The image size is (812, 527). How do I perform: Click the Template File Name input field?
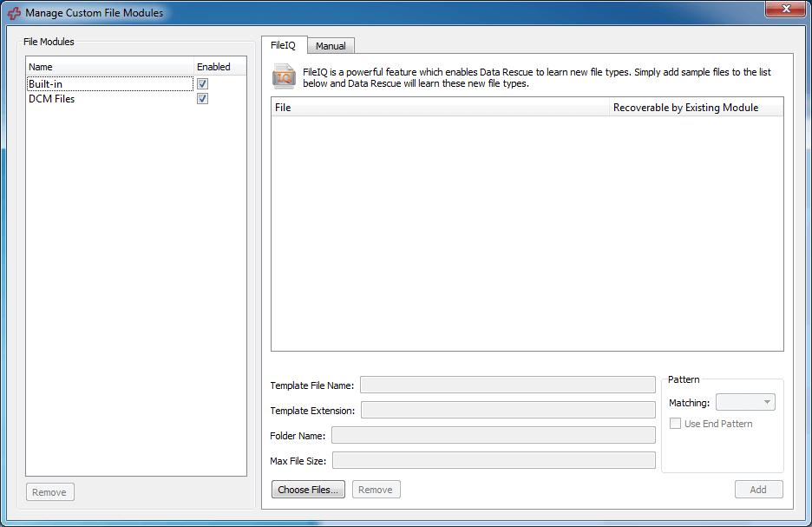pos(507,384)
